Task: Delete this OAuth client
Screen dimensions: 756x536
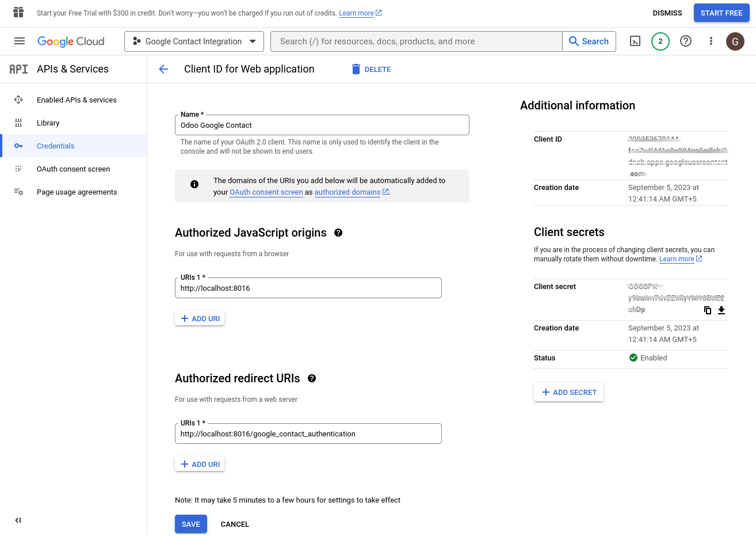Action: click(x=371, y=70)
